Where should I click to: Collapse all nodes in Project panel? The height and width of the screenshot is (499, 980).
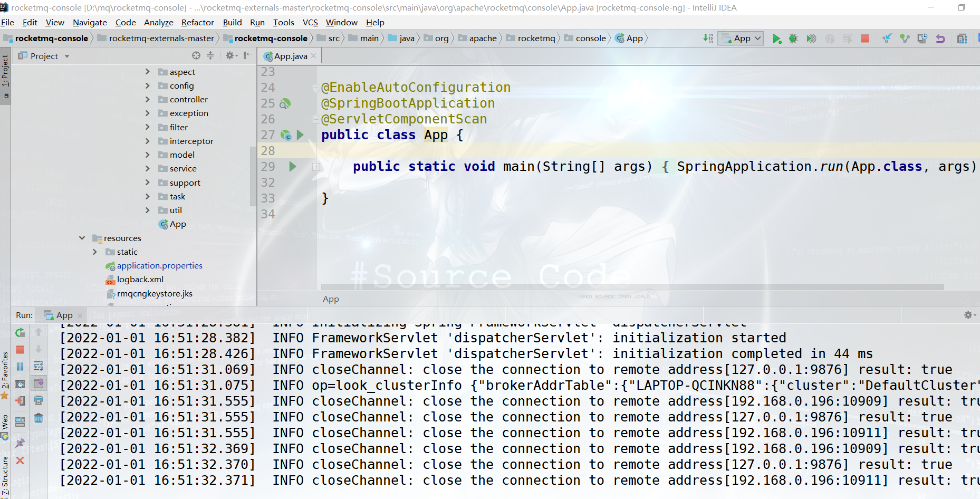point(210,55)
